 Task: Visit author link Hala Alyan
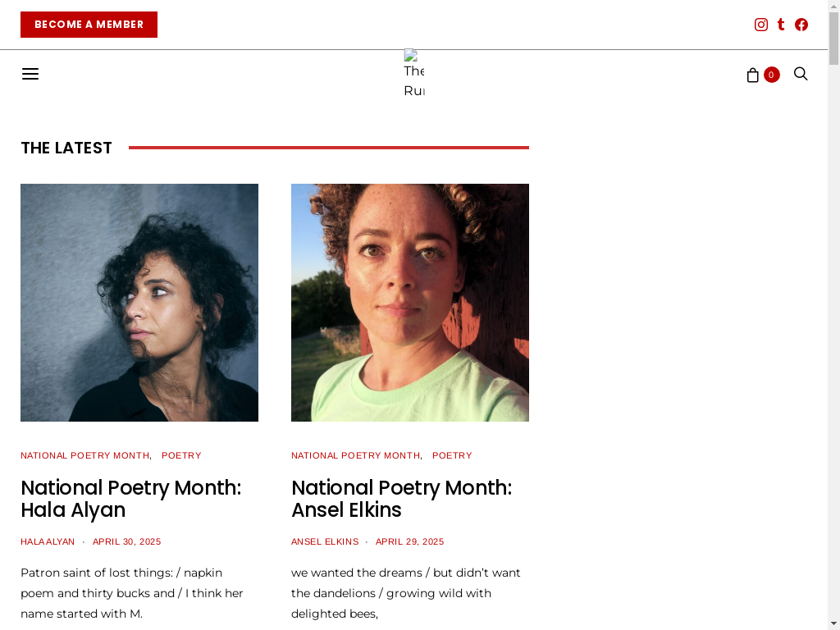pyautogui.click(x=48, y=541)
